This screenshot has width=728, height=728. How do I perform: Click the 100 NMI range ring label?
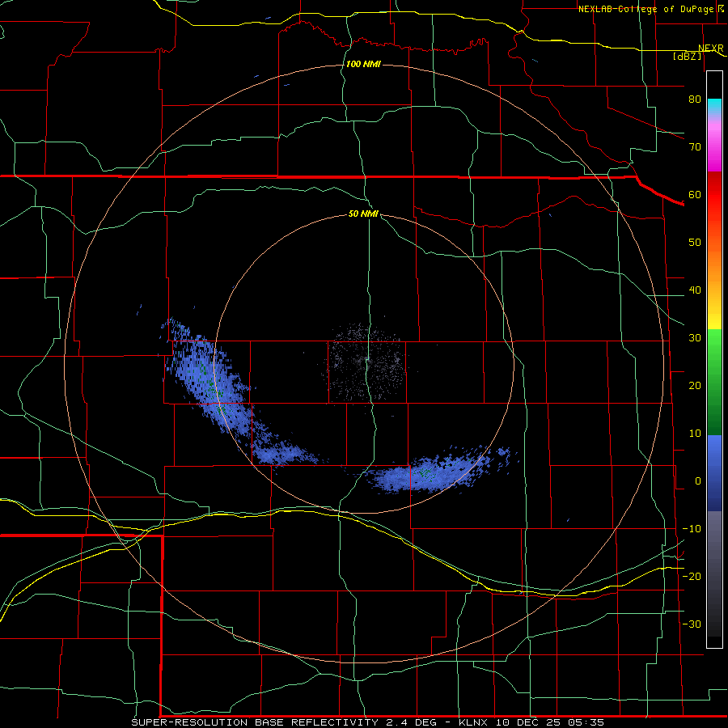pos(363,64)
